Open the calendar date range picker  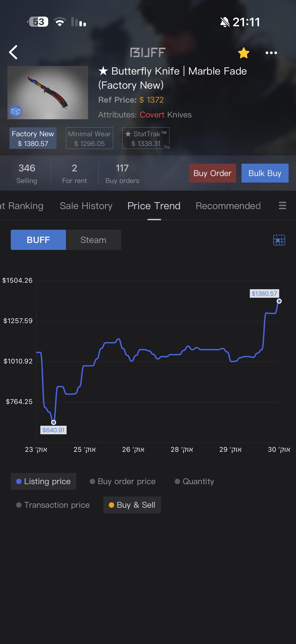click(279, 240)
